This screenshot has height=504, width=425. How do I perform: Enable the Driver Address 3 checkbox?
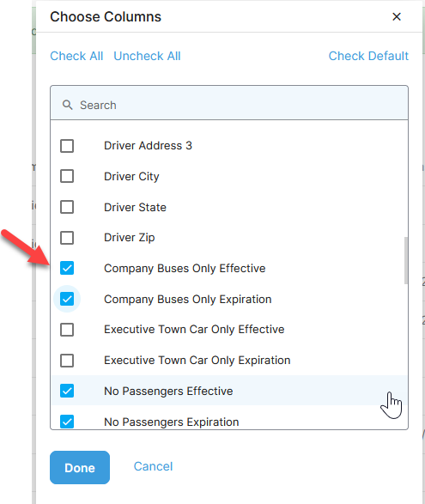pyautogui.click(x=67, y=146)
